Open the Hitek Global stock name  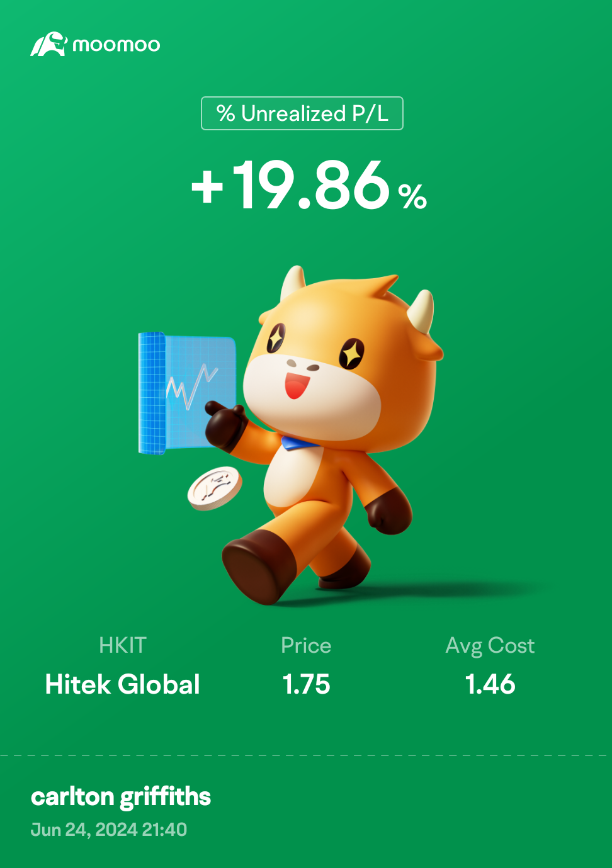tap(123, 684)
